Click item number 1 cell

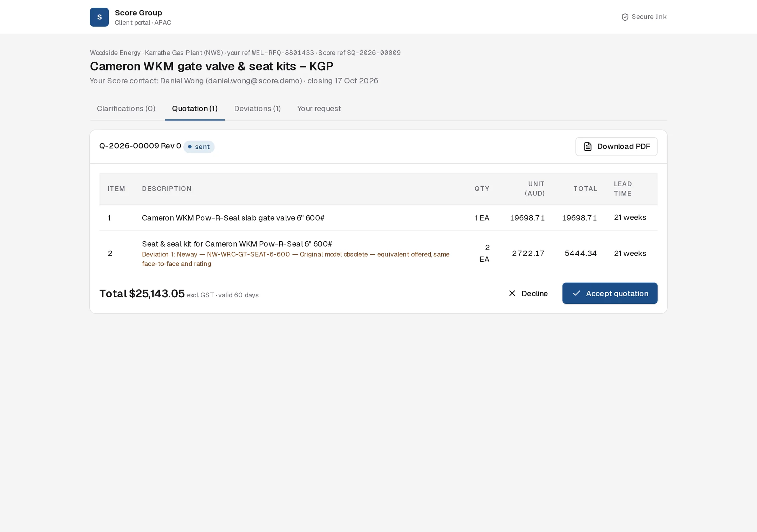click(109, 218)
